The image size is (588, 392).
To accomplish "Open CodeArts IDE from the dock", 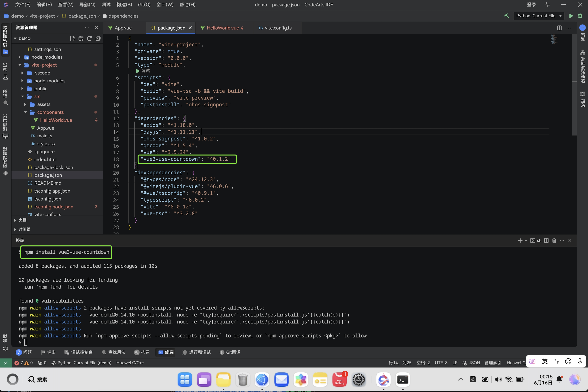I will pyautogui.click(x=383, y=380).
